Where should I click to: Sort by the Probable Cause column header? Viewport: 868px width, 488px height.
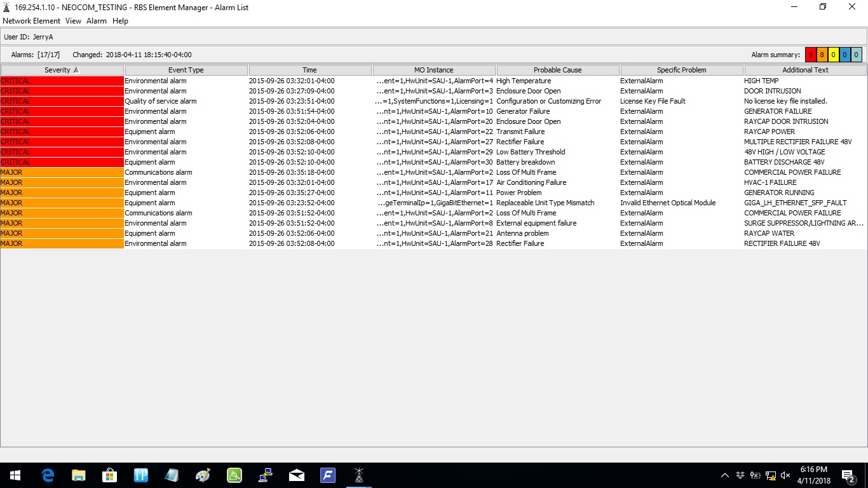click(558, 70)
